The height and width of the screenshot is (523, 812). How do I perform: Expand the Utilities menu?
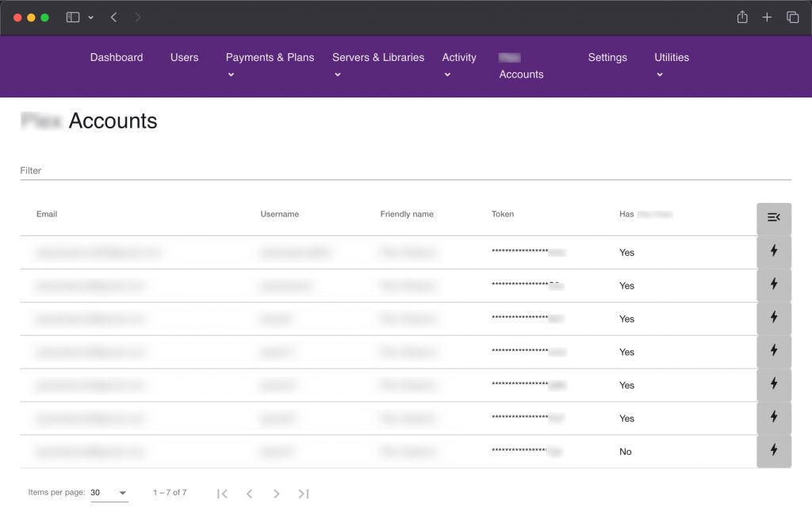tap(671, 58)
